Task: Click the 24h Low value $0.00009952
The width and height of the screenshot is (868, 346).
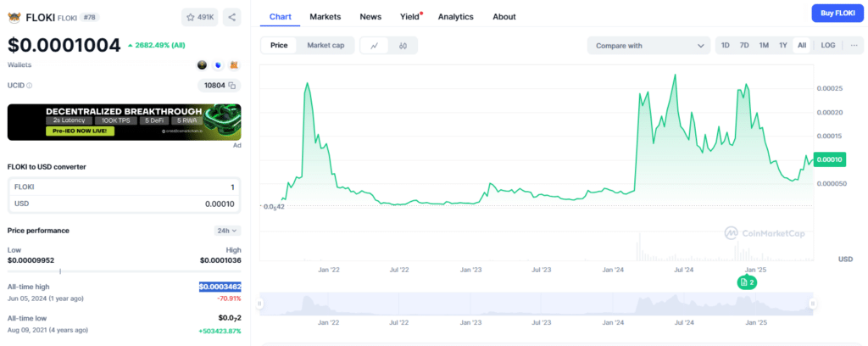Action: tap(31, 260)
